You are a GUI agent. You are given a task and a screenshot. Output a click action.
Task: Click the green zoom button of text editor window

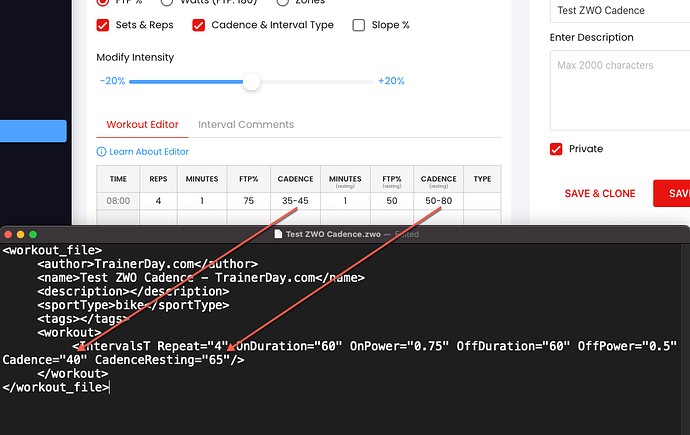(33, 234)
